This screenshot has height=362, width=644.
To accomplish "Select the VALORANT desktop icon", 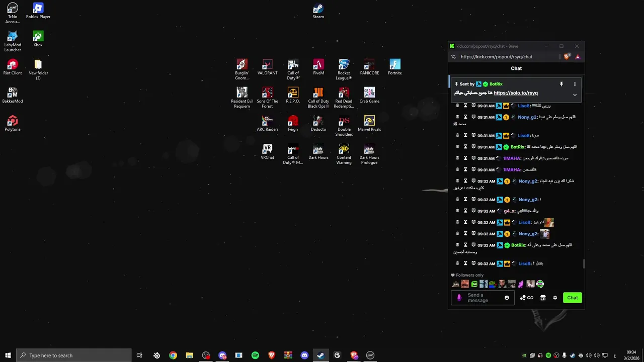I will pyautogui.click(x=268, y=67).
